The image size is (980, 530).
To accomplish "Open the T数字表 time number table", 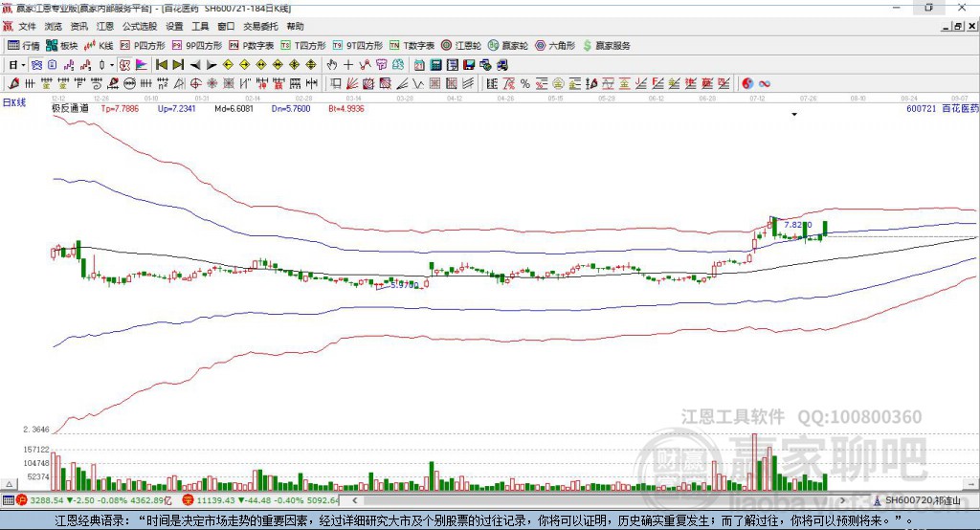I will tap(412, 46).
